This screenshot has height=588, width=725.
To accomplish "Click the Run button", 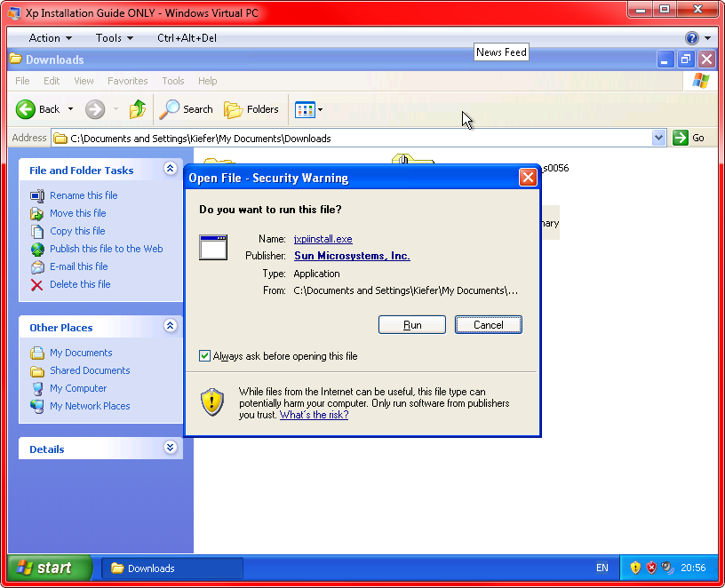I will (x=412, y=325).
